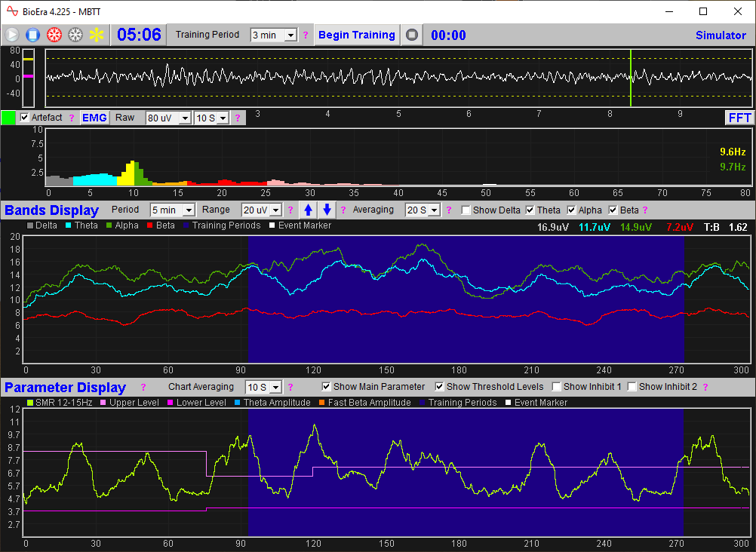The width and height of the screenshot is (756, 552).
Task: Enable the Show Delta checkbox
Action: 466,210
